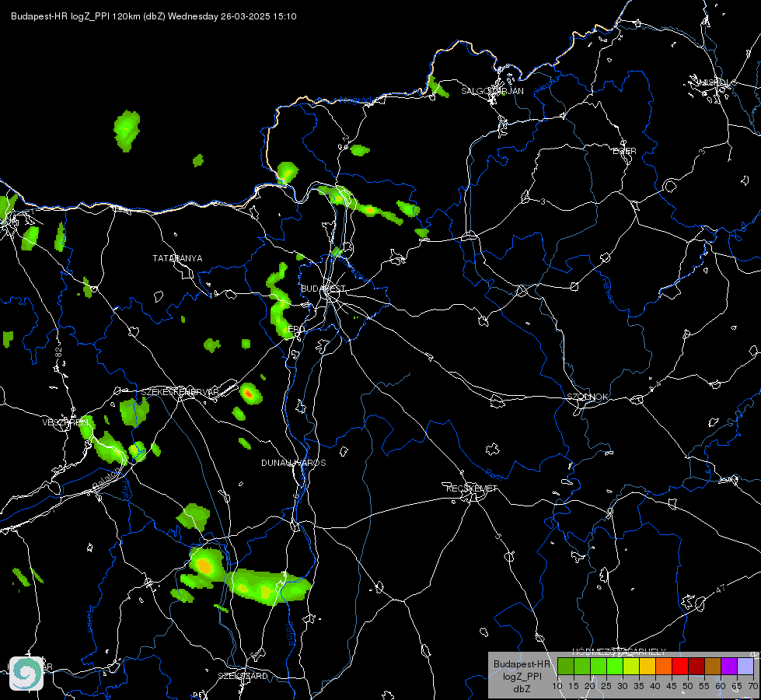Image resolution: width=761 pixels, height=700 pixels.
Task: Click the dbZ unit label in legend
Action: 522,689
